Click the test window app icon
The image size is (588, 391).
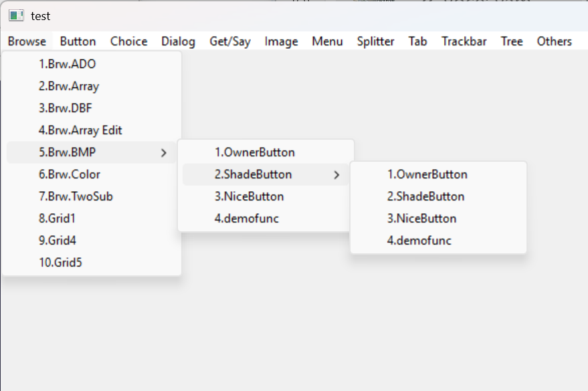[x=16, y=16]
